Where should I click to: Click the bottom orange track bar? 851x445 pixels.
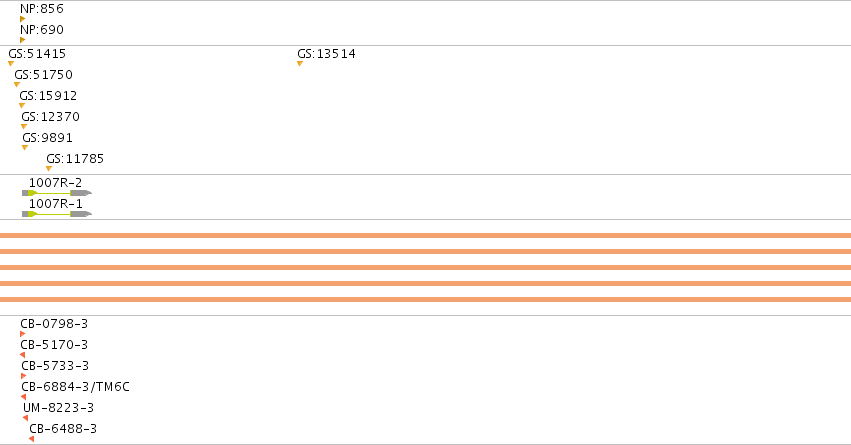[426, 300]
